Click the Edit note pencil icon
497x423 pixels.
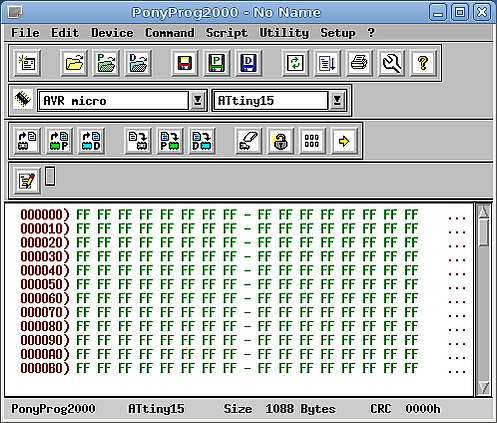point(27,181)
